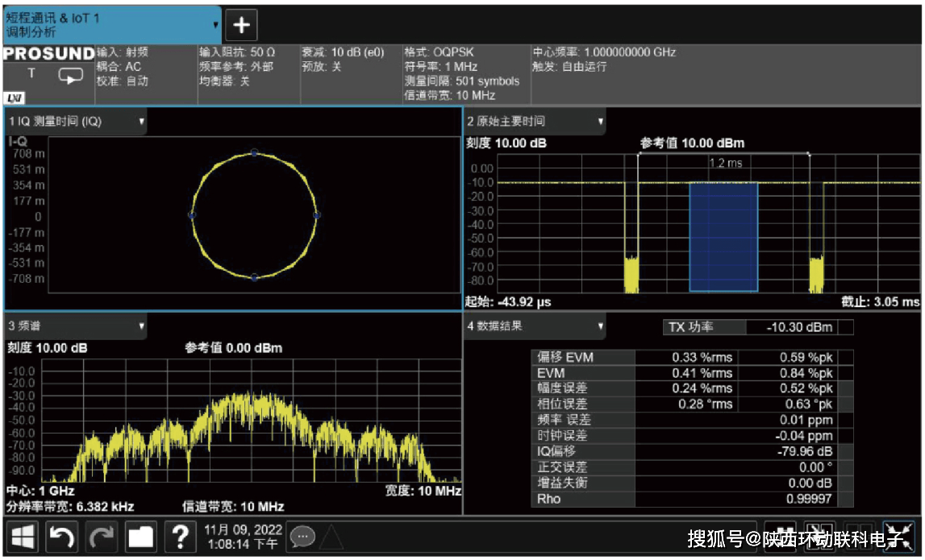925x560 pixels.
Task: Click the blue measurement interval region
Action: pos(723,236)
